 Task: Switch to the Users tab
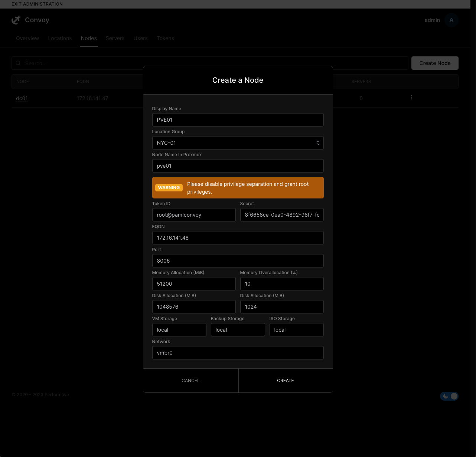coord(140,38)
